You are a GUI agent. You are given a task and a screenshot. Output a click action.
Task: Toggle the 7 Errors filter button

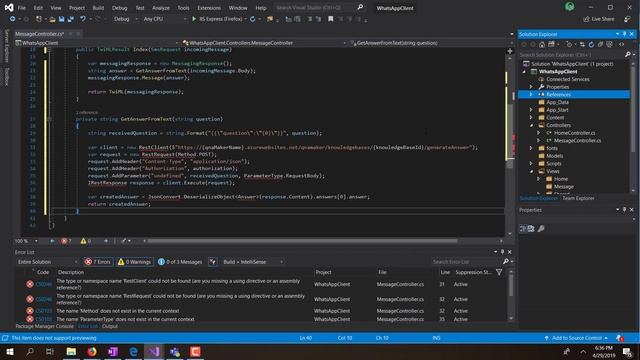pyautogui.click(x=98, y=262)
